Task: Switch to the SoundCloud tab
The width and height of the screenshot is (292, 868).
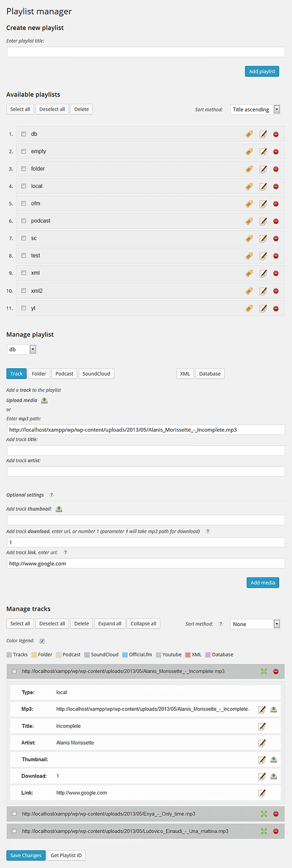Action: (96, 374)
